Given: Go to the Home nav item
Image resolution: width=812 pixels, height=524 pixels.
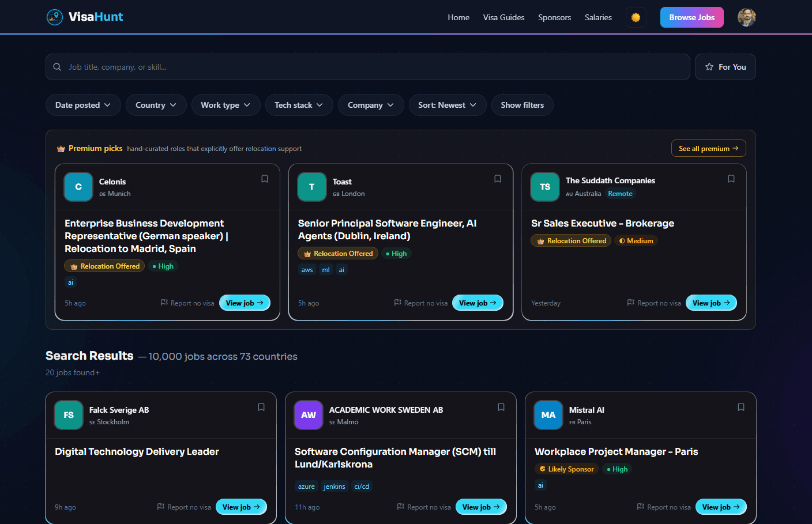Looking at the screenshot, I should click(458, 17).
